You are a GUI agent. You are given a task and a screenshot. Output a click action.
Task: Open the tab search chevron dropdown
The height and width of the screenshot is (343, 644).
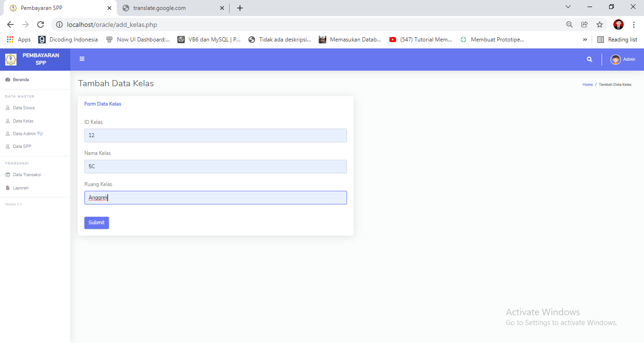point(568,7)
